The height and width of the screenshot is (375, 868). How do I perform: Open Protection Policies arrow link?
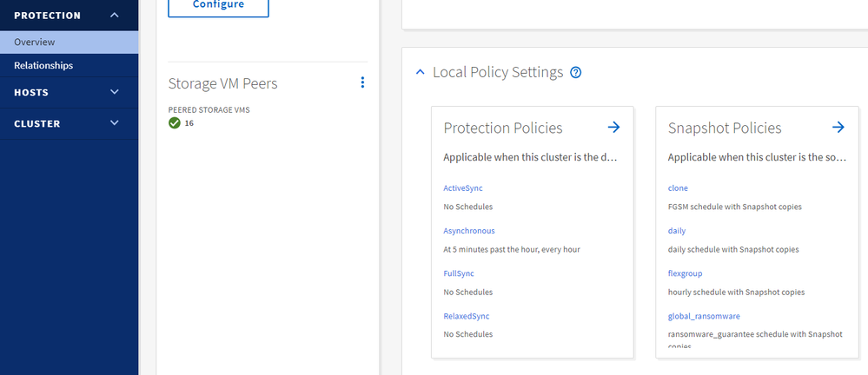pos(613,128)
